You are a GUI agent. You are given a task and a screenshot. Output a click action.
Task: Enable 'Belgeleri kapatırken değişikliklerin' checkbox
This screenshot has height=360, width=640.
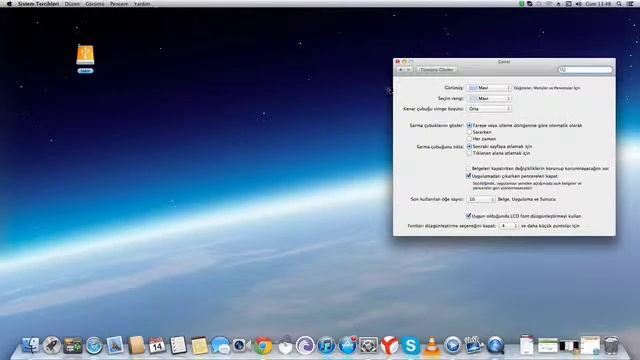tap(469, 168)
